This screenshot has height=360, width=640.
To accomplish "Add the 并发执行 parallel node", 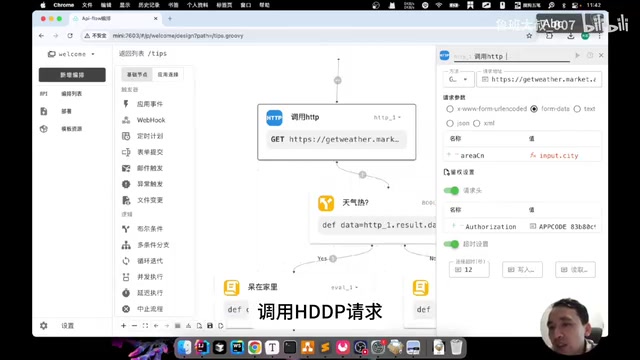I will (143, 277).
